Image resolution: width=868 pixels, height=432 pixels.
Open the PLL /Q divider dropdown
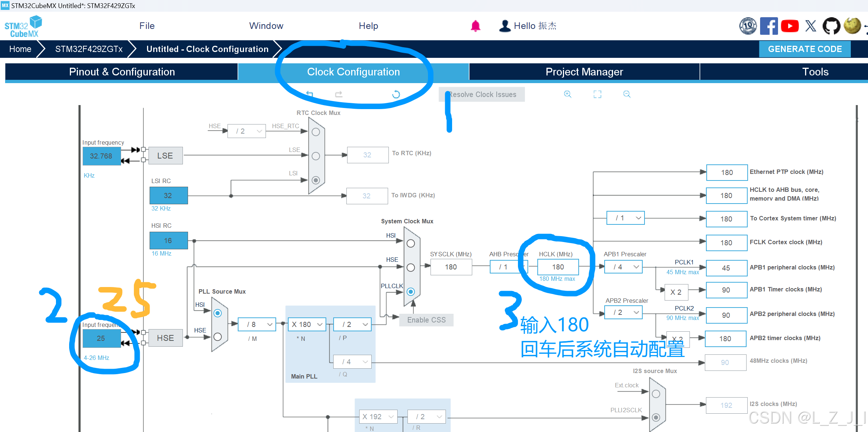(x=352, y=362)
